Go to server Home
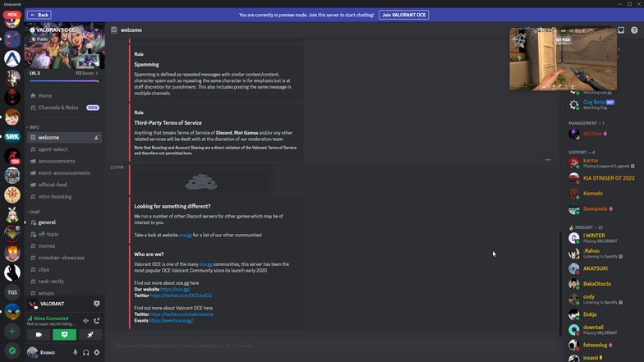The height and width of the screenshot is (362, 644). (x=64, y=95)
